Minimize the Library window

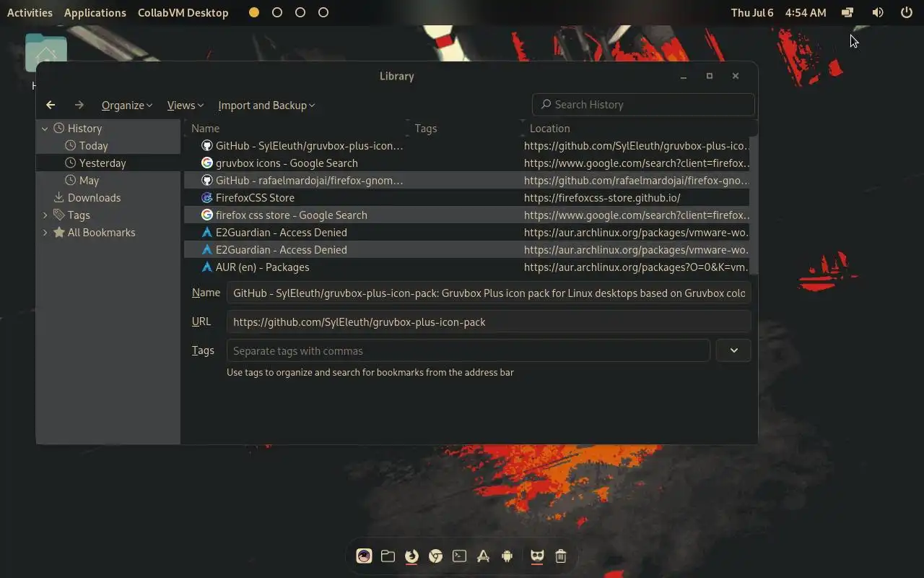(684, 76)
